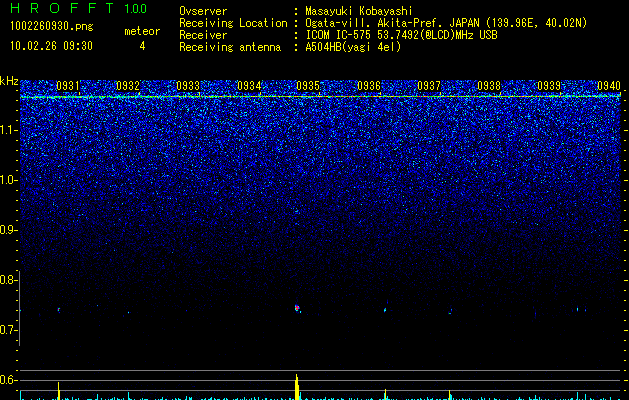Click the 0935 time marker
This screenshot has width=629, height=400.
[308, 86]
